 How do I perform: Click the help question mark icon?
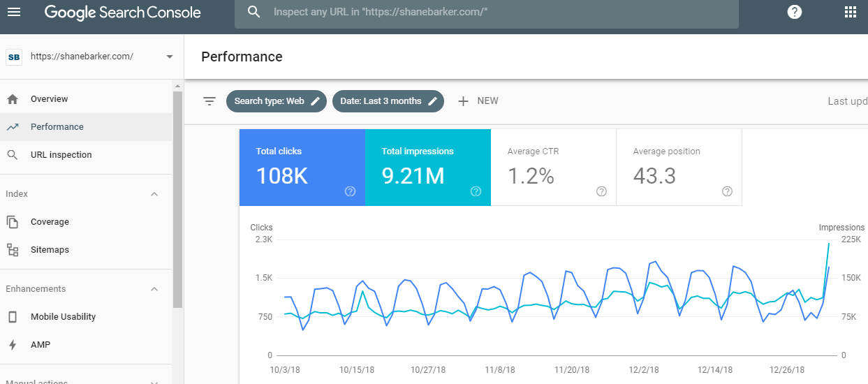point(794,12)
